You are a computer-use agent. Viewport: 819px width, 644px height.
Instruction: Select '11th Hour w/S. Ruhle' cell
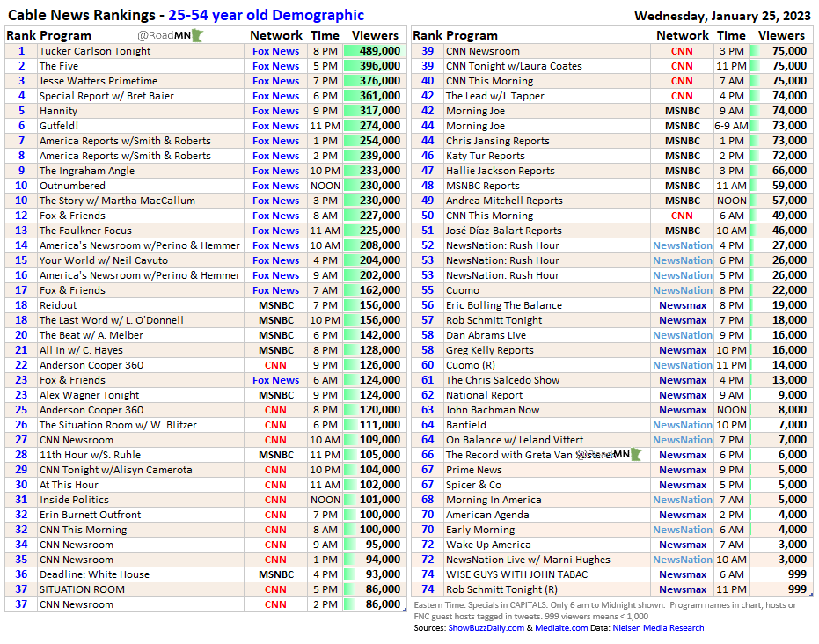[141, 455]
